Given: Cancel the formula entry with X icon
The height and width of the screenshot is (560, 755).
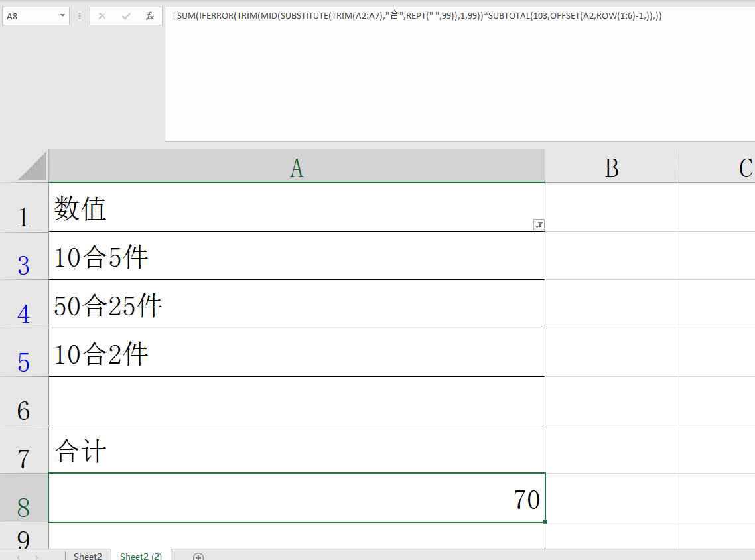Looking at the screenshot, I should (x=102, y=16).
